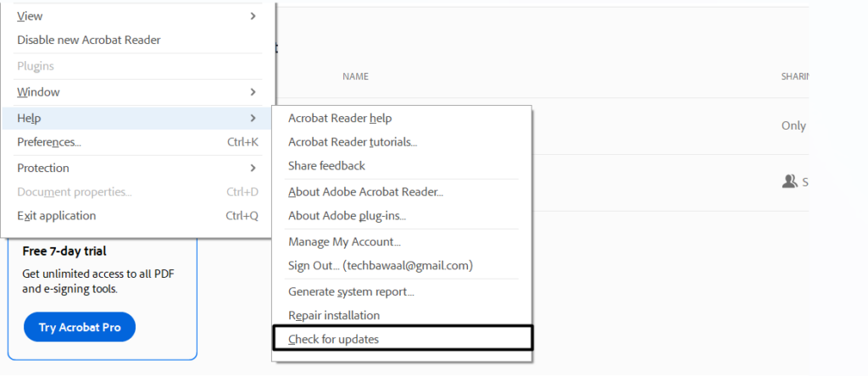868x376 pixels.
Task: Expand the Protection submenu arrow
Action: (253, 168)
